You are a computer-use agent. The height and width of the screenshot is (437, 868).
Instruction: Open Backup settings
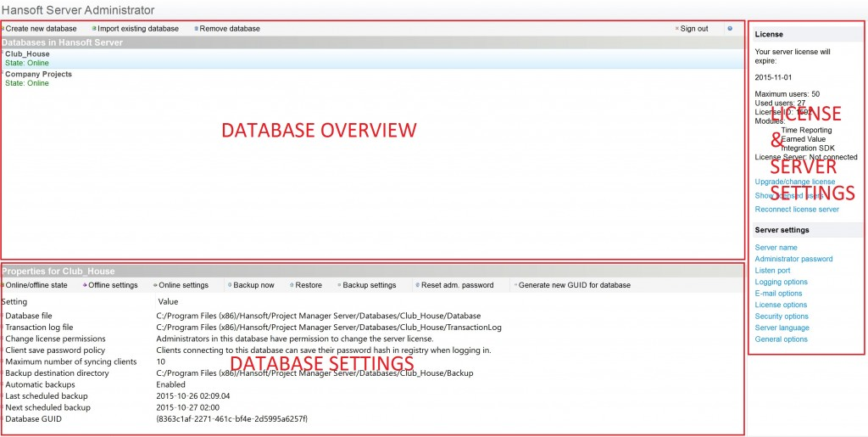[369, 285]
